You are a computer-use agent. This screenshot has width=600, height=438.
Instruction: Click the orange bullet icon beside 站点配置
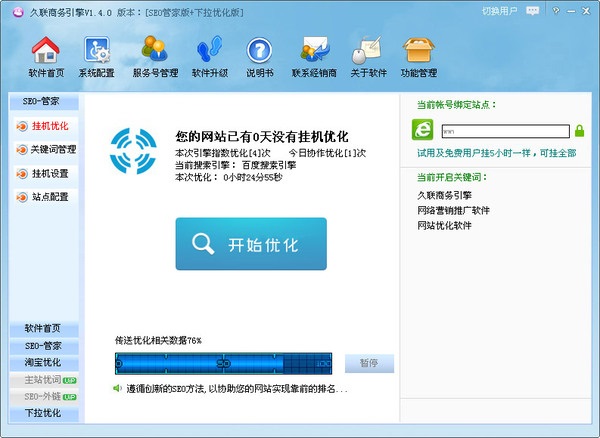22,197
